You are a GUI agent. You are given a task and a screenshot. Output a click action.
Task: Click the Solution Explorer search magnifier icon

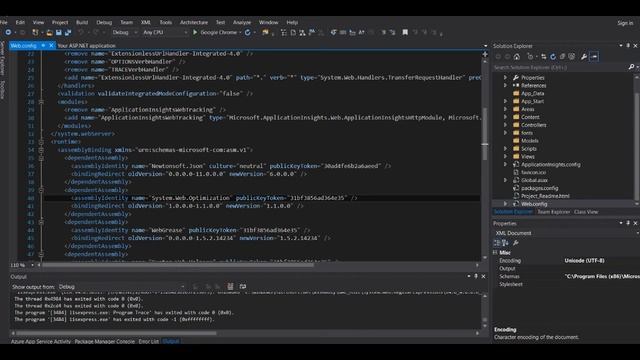click(x=631, y=67)
